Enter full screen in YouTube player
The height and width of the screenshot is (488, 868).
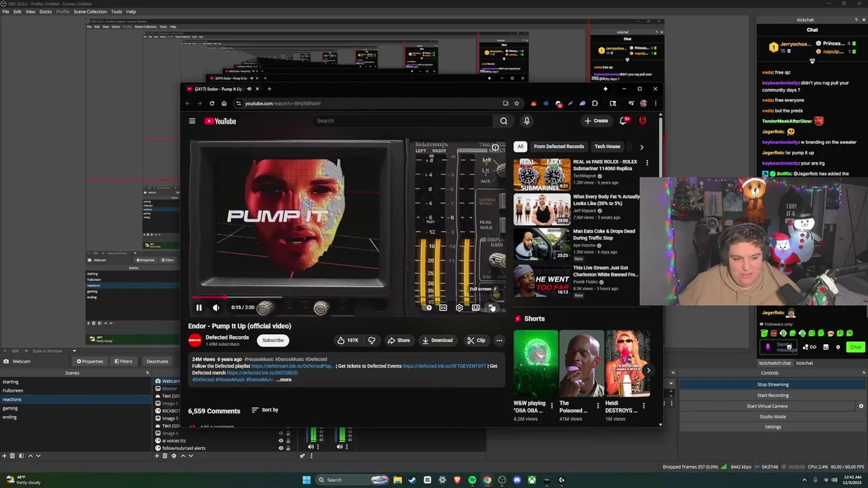point(492,308)
